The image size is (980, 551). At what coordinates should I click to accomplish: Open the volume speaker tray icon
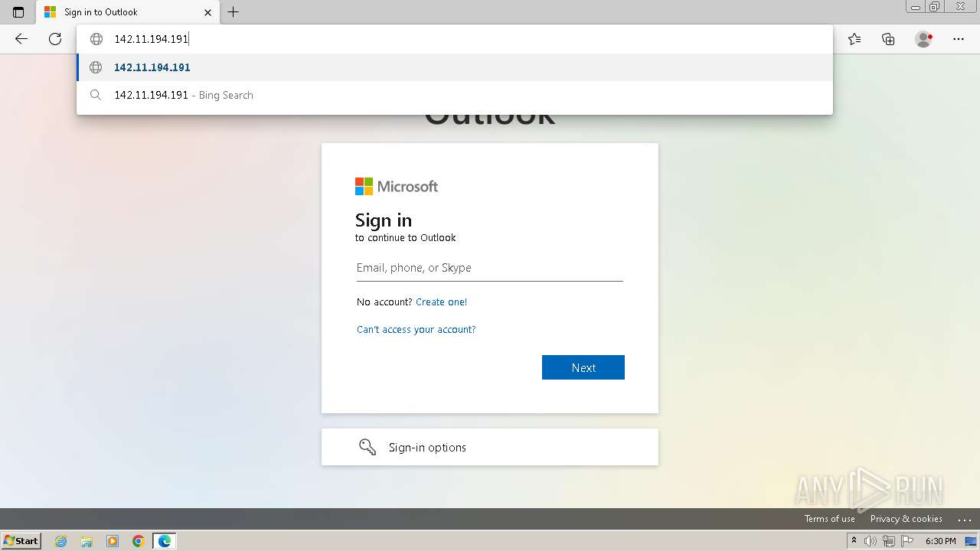pyautogui.click(x=871, y=541)
